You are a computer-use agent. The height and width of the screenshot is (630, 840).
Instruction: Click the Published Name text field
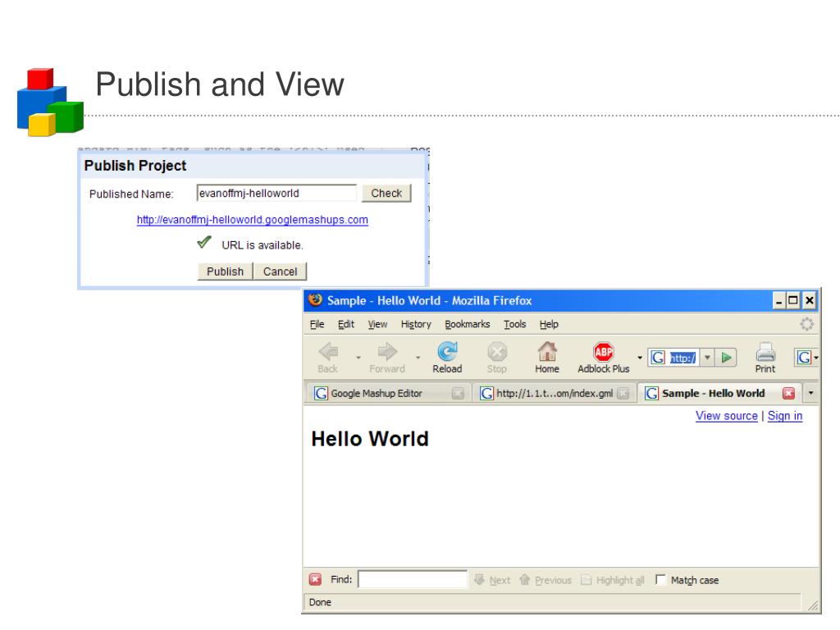coord(276,193)
